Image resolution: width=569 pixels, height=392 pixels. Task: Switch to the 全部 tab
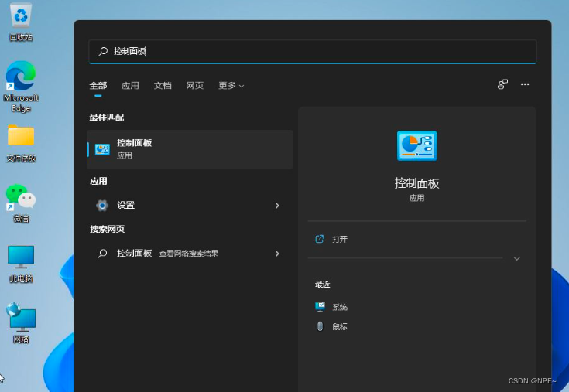tap(98, 86)
